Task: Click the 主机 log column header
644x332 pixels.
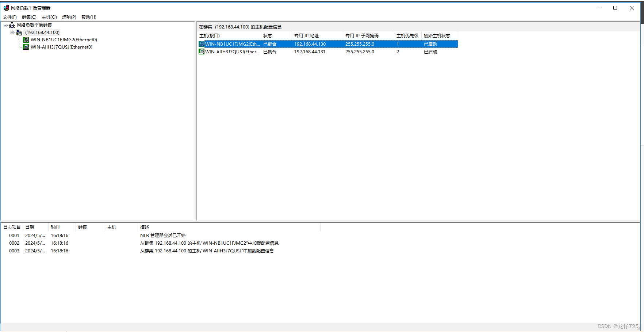Action: pyautogui.click(x=121, y=227)
